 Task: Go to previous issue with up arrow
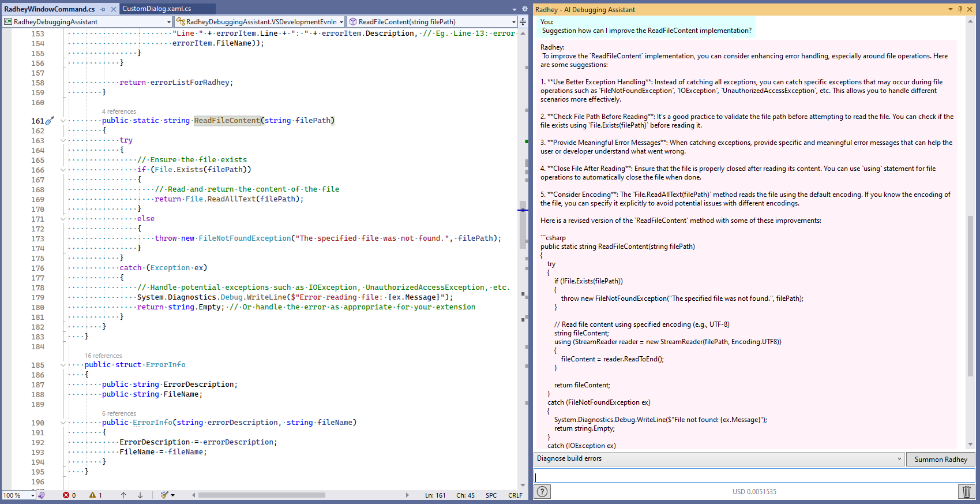coord(123,495)
